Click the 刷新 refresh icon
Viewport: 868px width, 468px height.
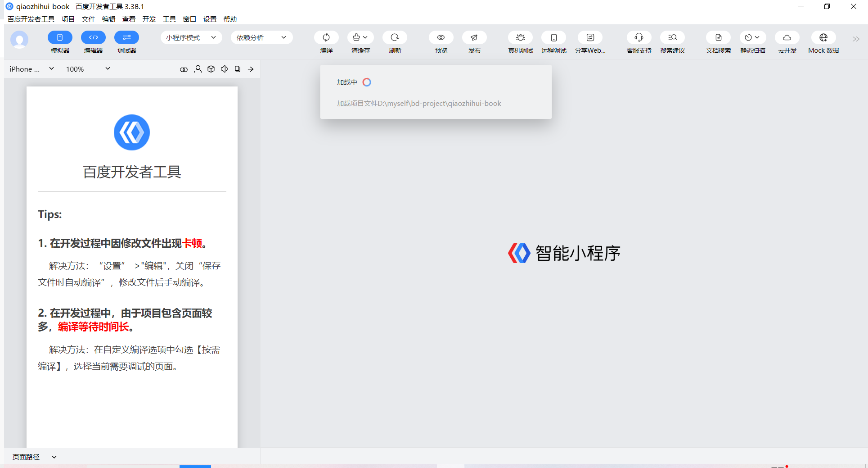click(395, 37)
